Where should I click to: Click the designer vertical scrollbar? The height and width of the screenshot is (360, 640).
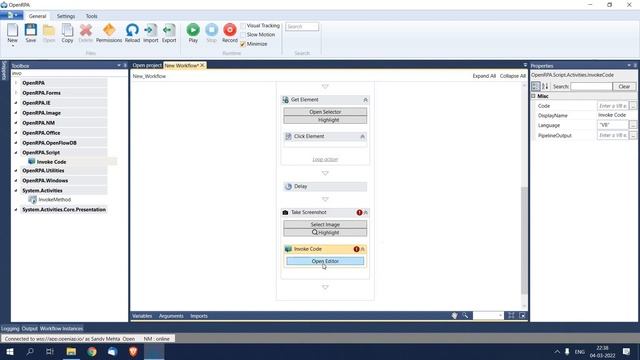524,241
